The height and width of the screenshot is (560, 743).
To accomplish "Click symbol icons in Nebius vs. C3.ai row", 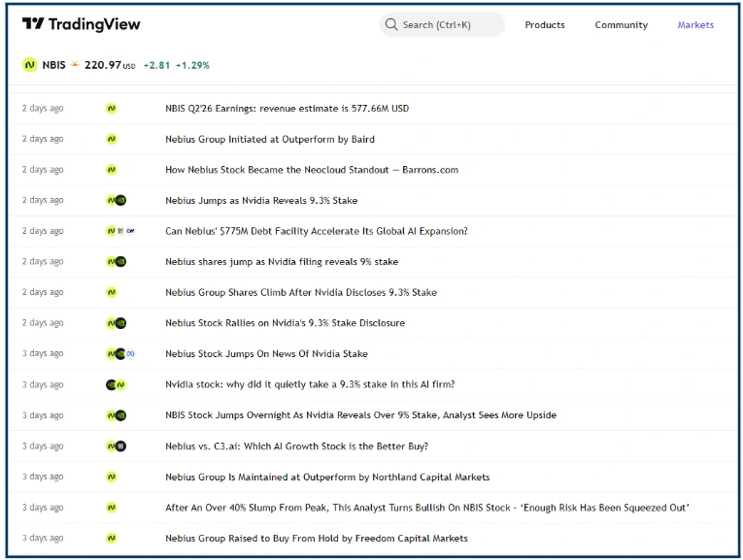I will (117, 445).
